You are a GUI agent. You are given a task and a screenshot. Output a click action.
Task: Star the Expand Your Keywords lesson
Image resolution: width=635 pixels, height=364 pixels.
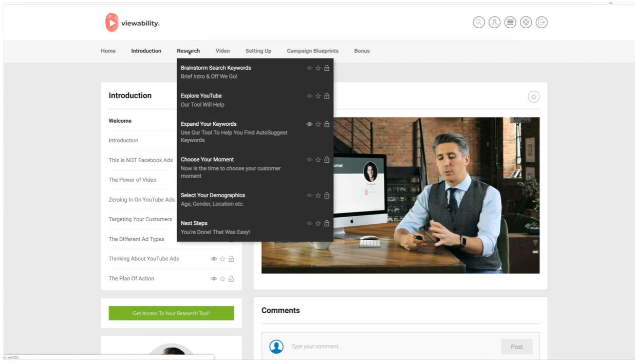pos(318,124)
